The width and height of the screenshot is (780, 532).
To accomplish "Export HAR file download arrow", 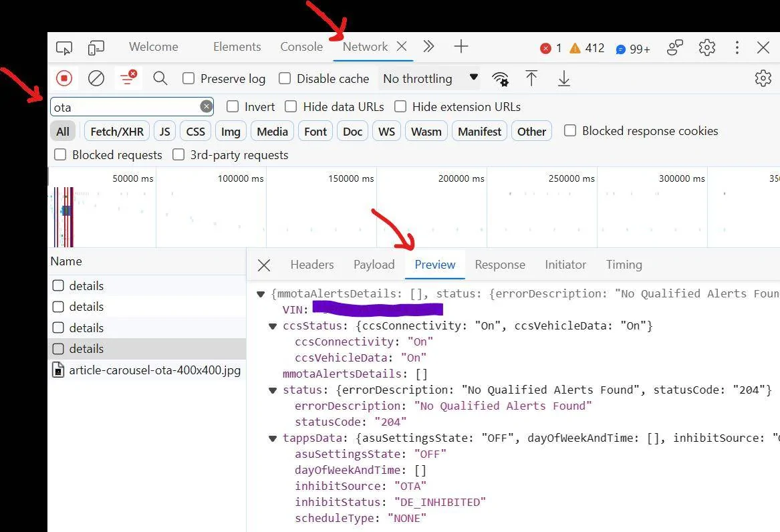I will pos(563,78).
